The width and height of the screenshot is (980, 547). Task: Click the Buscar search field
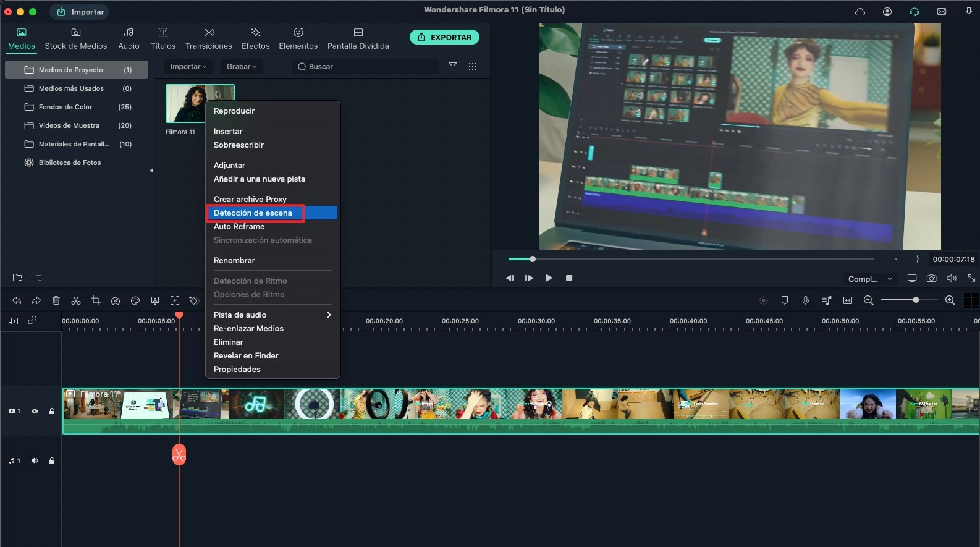(366, 67)
